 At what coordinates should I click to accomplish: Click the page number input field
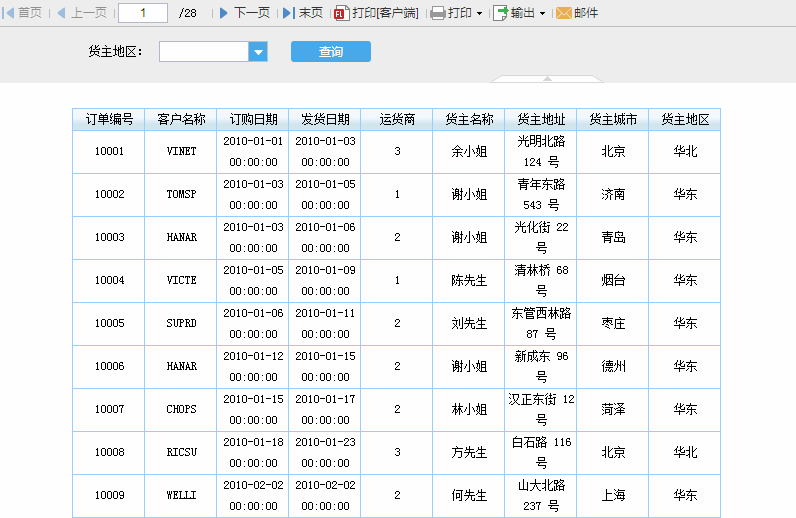(143, 13)
